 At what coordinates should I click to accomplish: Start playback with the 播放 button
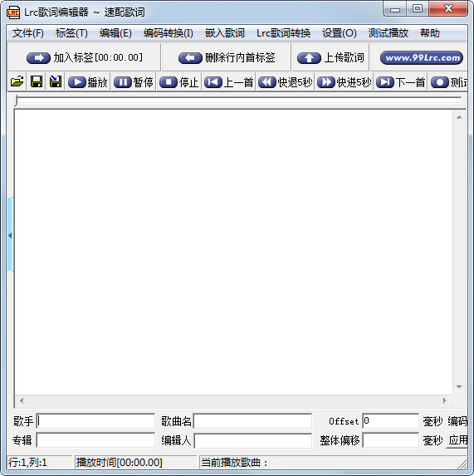coord(88,82)
